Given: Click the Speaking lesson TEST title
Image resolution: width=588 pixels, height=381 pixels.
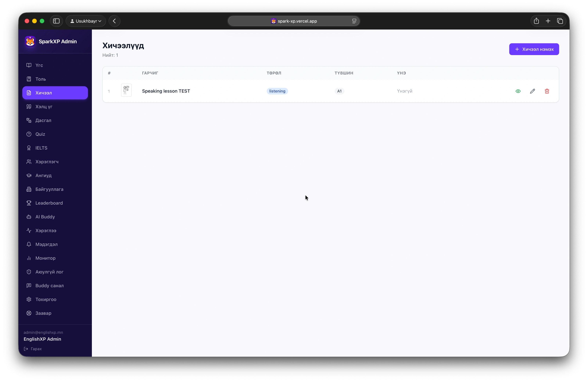Looking at the screenshot, I should pos(166,91).
